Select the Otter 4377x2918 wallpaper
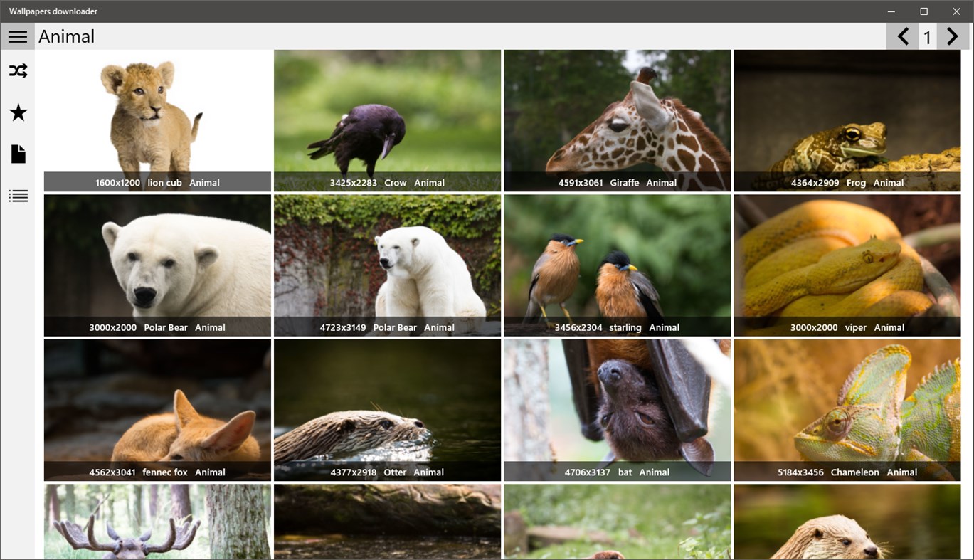 point(386,406)
